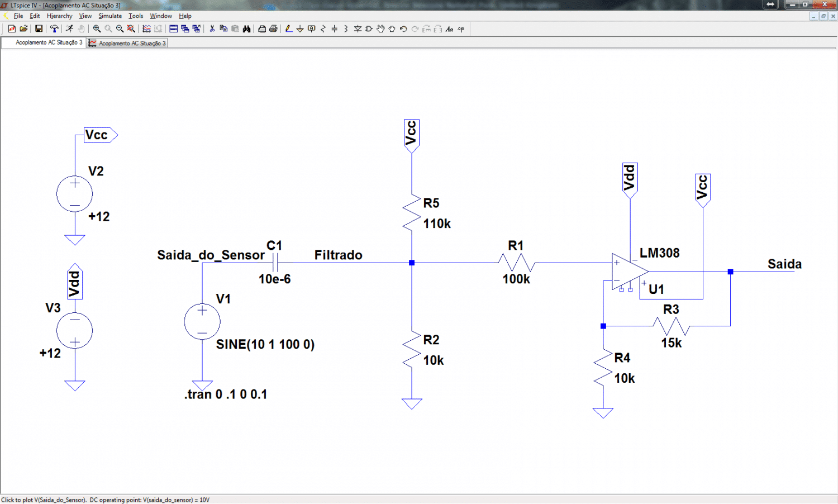Select the Diode component tool
838x504 pixels.
click(358, 28)
